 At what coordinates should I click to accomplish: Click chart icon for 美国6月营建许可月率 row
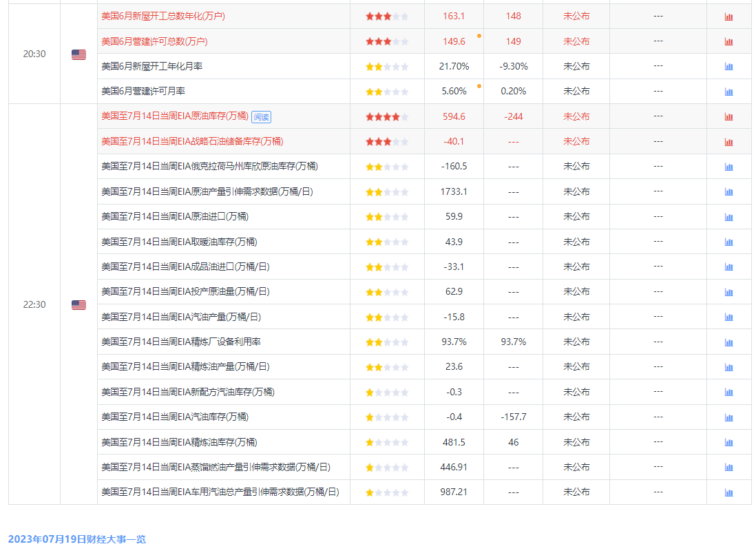click(x=728, y=92)
